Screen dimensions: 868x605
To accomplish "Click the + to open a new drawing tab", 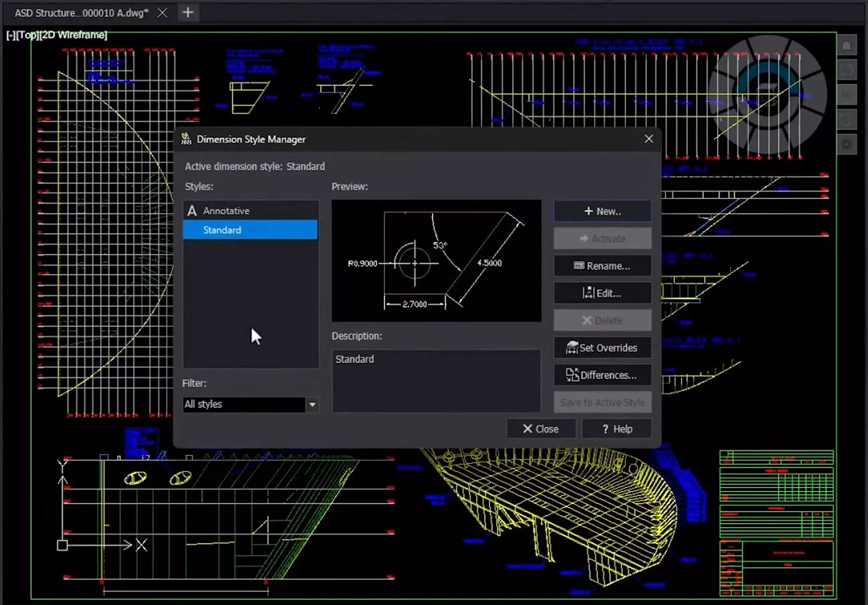I will click(x=188, y=11).
